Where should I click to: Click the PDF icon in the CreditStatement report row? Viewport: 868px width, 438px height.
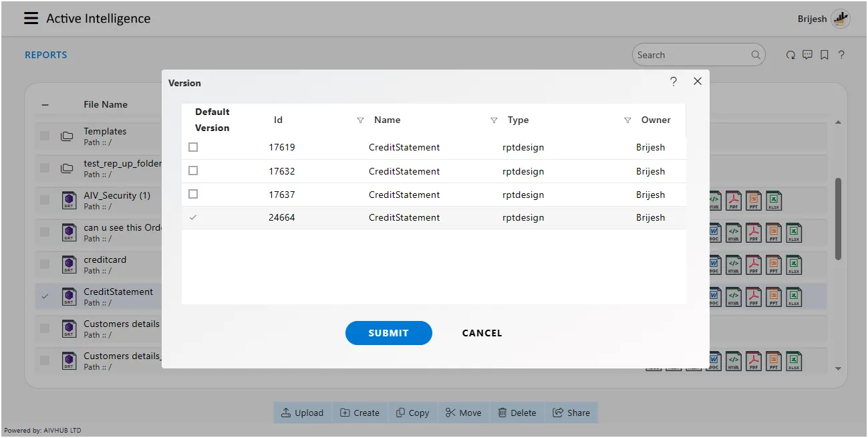click(x=753, y=296)
